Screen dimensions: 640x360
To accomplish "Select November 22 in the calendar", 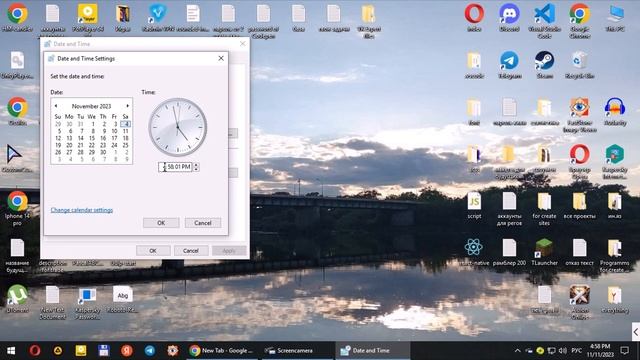I will coord(92,145).
